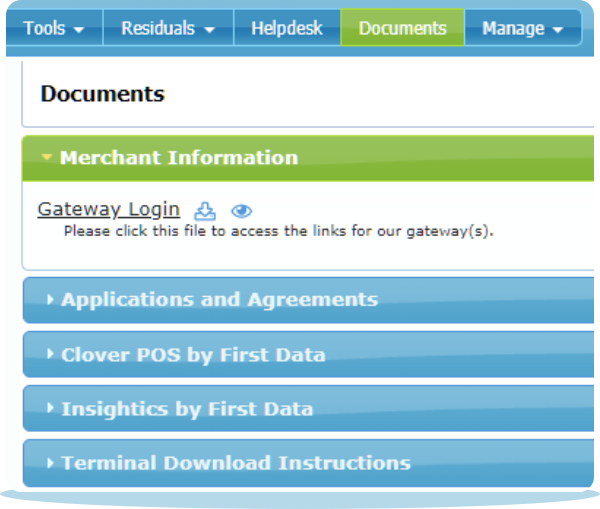Expand Insightics by First Data section
600x509 pixels.
(187, 409)
